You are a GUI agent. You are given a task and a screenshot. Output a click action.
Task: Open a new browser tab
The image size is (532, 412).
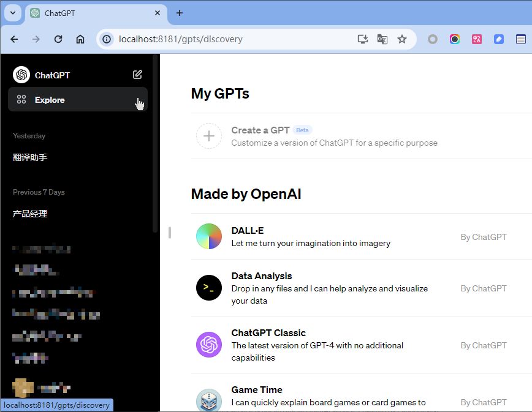(180, 13)
